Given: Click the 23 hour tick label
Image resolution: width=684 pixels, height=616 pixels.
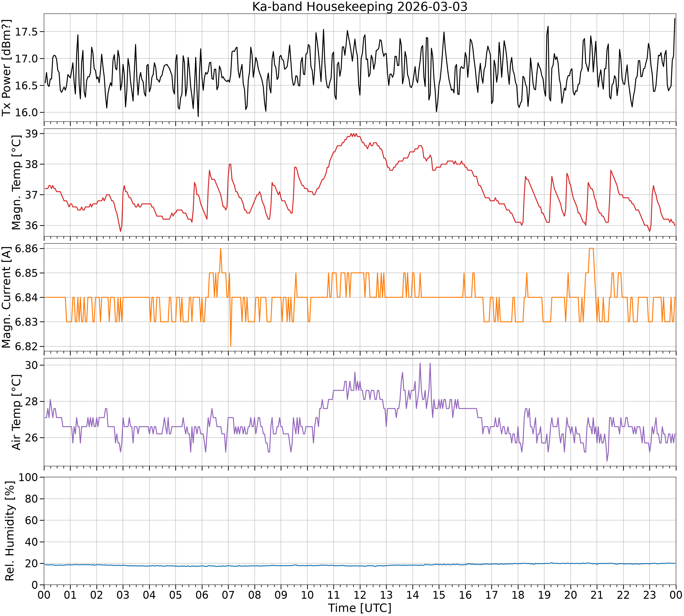Looking at the screenshot, I should coord(650,594).
